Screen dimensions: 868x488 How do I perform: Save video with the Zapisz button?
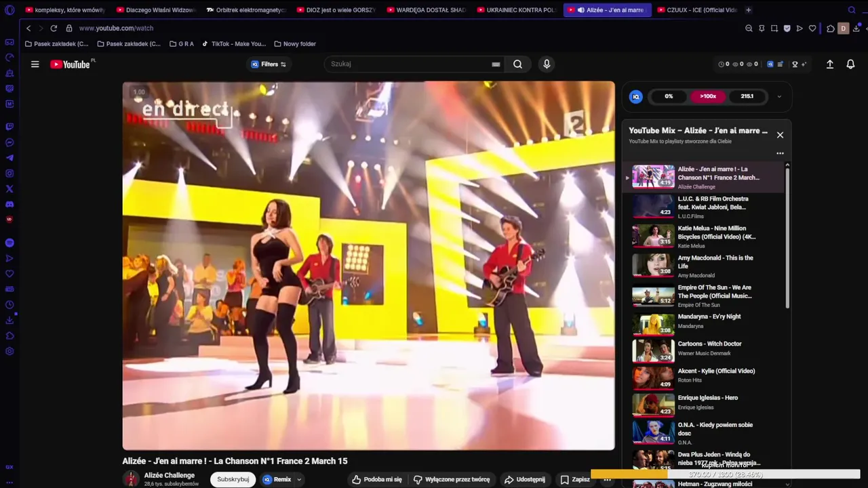point(575,479)
